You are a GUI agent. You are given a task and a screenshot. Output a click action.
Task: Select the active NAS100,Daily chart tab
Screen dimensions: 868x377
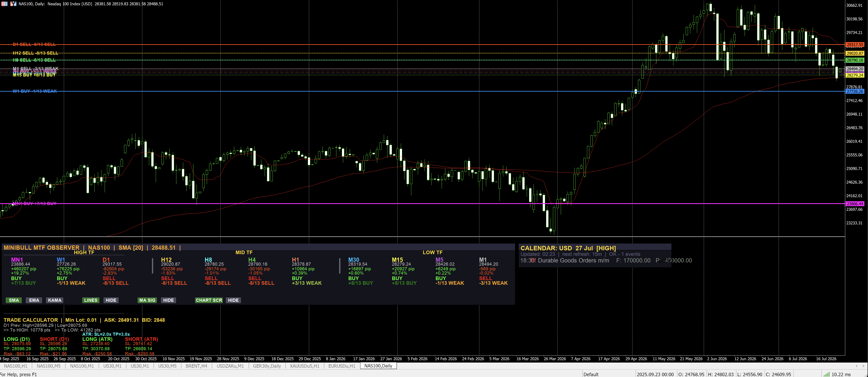point(378,366)
